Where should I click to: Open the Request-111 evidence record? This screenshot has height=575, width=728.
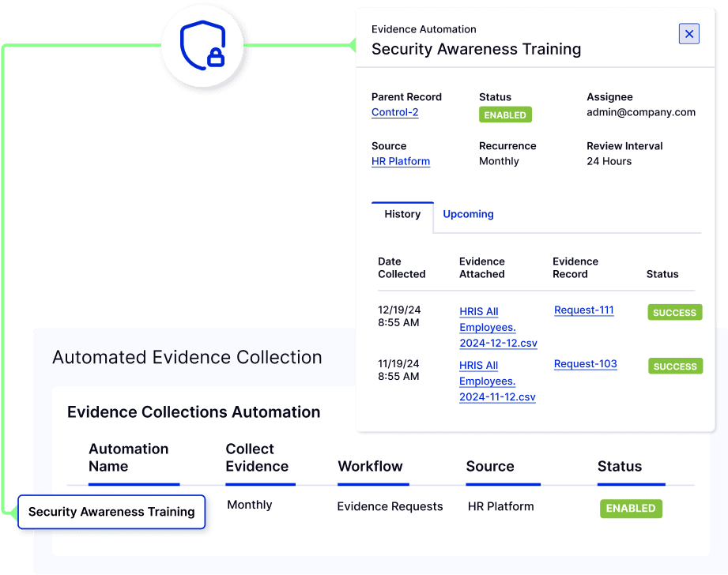(583, 310)
